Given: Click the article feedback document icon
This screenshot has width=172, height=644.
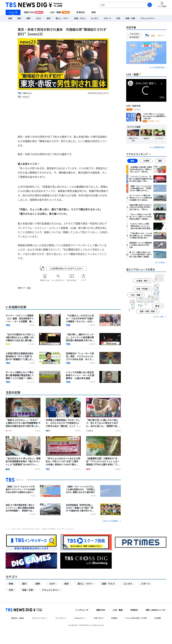Looking at the screenshot, I should (42, 269).
